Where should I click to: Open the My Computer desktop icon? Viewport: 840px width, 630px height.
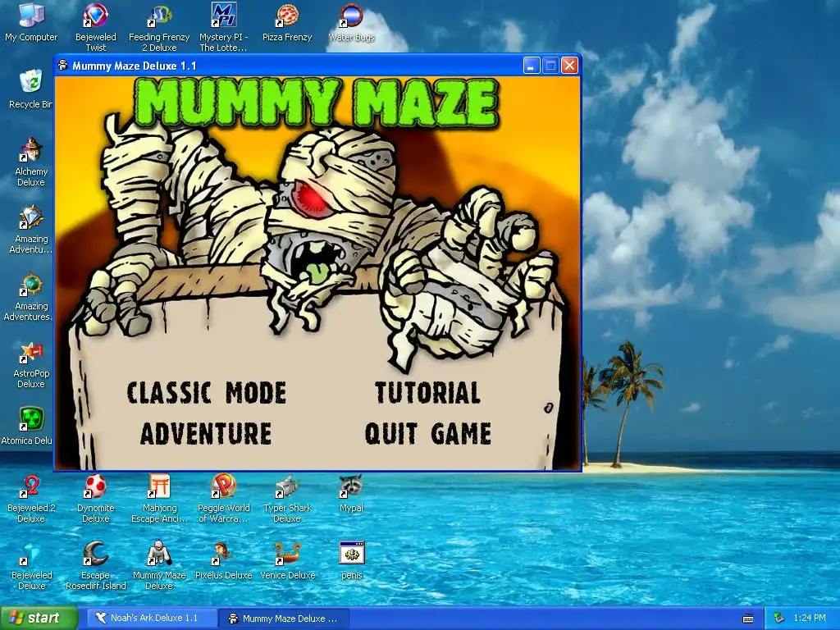(x=31, y=22)
